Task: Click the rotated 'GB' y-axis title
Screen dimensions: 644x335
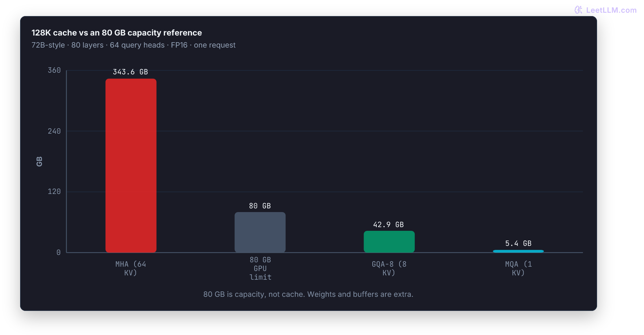Action: [x=39, y=161]
